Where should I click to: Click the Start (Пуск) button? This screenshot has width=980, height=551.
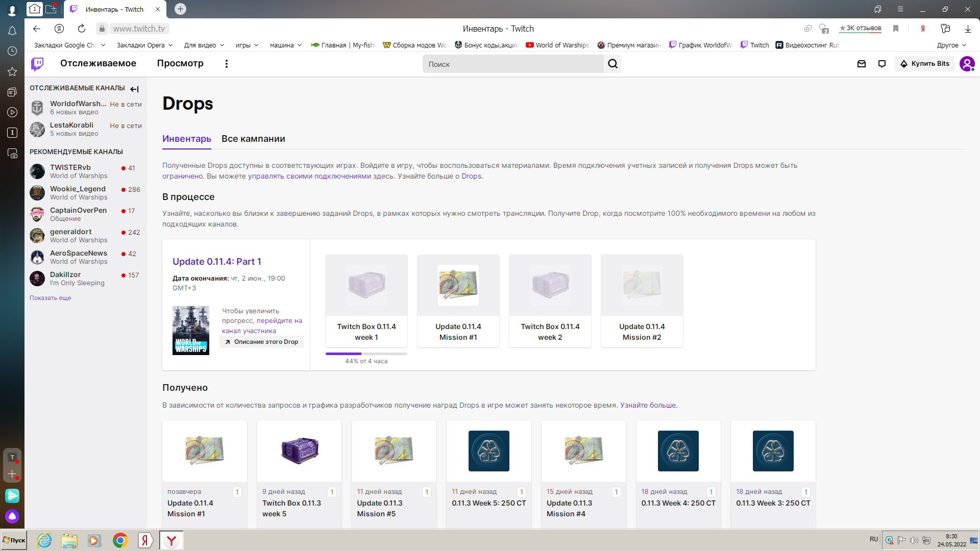[x=14, y=540]
